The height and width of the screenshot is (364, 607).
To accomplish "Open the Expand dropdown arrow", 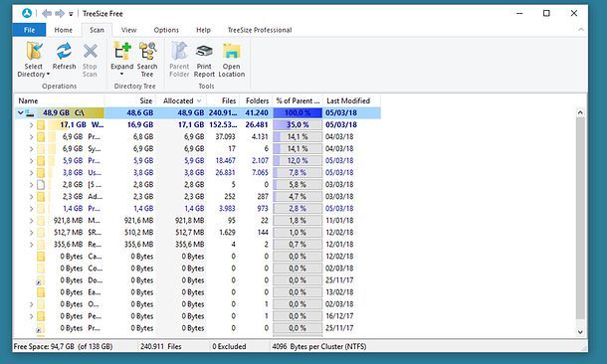I will pos(122,75).
